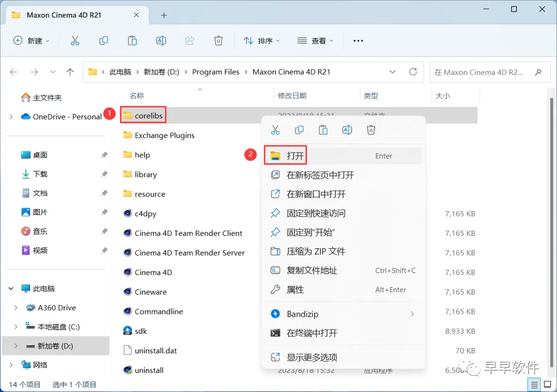The width and height of the screenshot is (557, 392).
Task: Sort by the 大小 column header
Action: tap(443, 96)
